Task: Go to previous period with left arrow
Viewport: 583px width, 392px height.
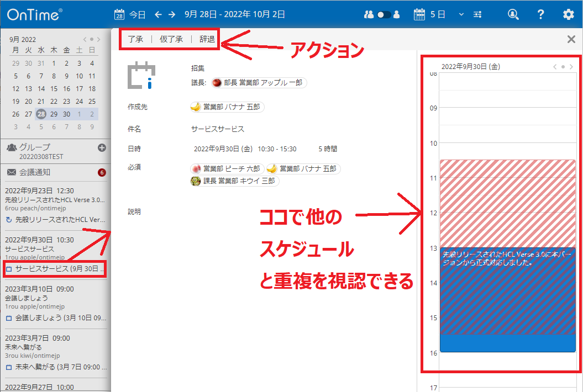Action: [159, 14]
